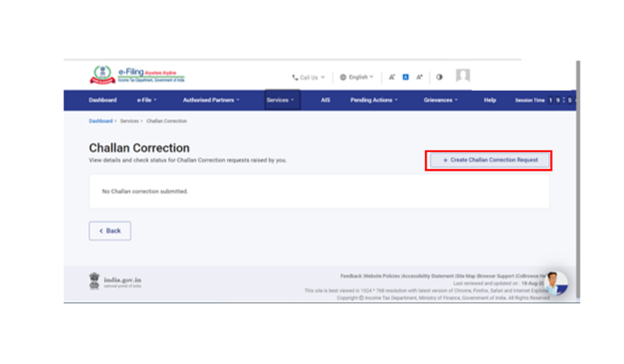Click the e-Filing portal logo

click(x=137, y=76)
